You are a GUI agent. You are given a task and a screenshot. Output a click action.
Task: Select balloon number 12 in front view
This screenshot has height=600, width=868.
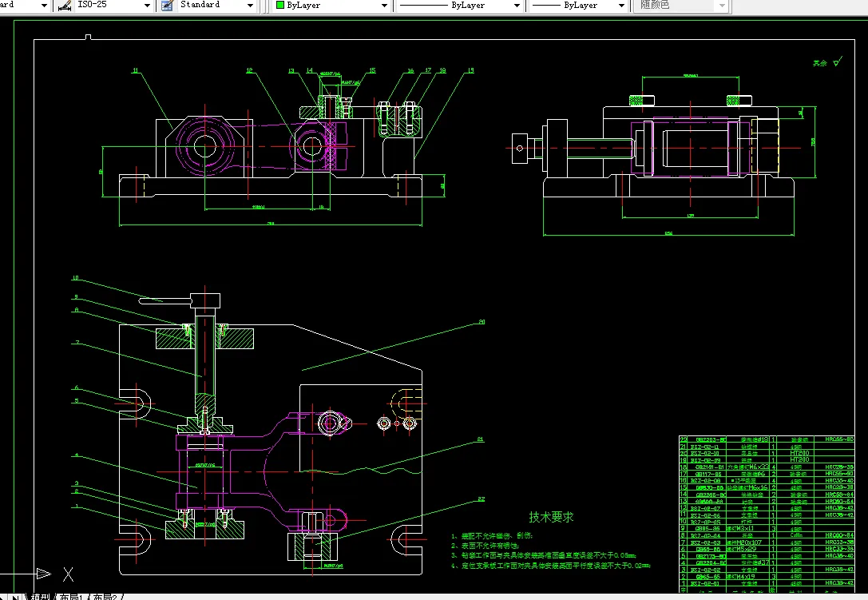click(x=249, y=70)
